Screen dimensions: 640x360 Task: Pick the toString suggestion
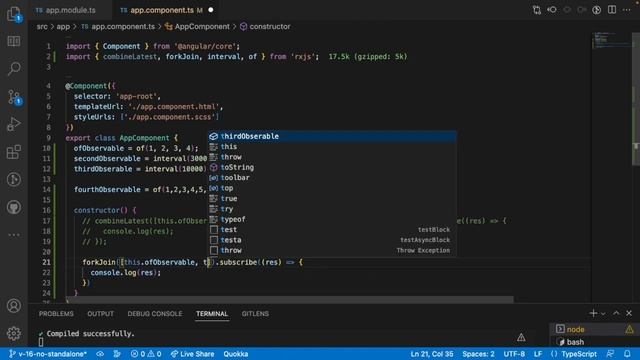[x=332, y=167]
